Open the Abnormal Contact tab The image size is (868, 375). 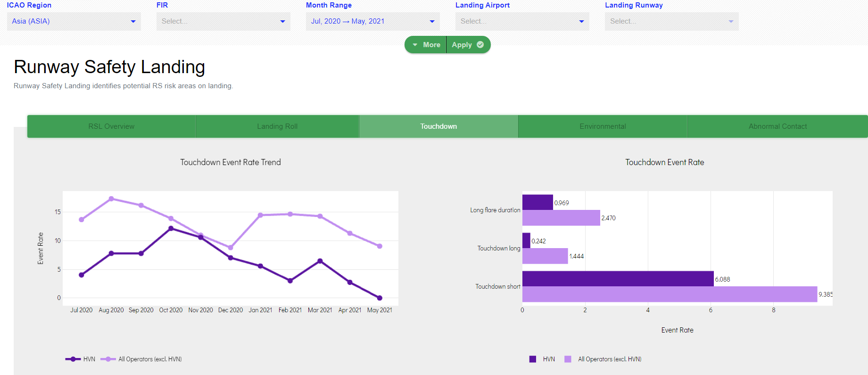pos(777,126)
